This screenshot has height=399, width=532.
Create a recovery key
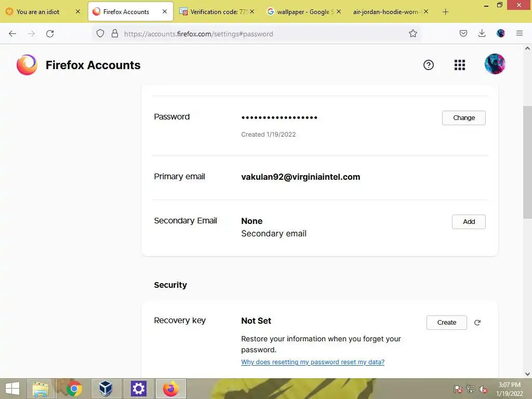click(x=446, y=323)
